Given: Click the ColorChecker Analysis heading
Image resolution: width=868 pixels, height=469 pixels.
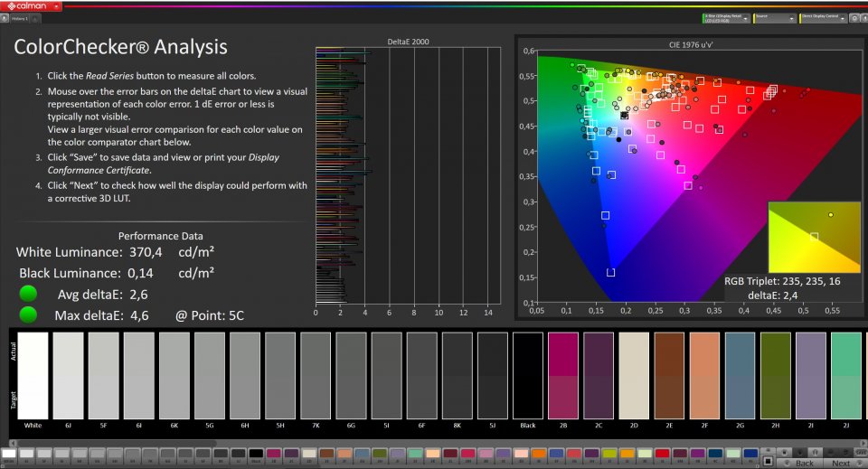Looking at the screenshot, I should pyautogui.click(x=120, y=47).
